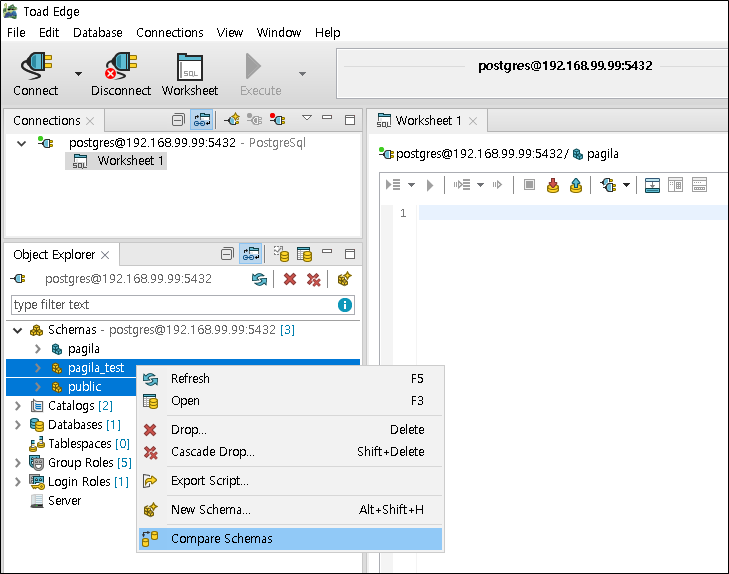Click execute script icon in worksheet toolbar
This screenshot has width=729, height=574.
pyautogui.click(x=393, y=185)
